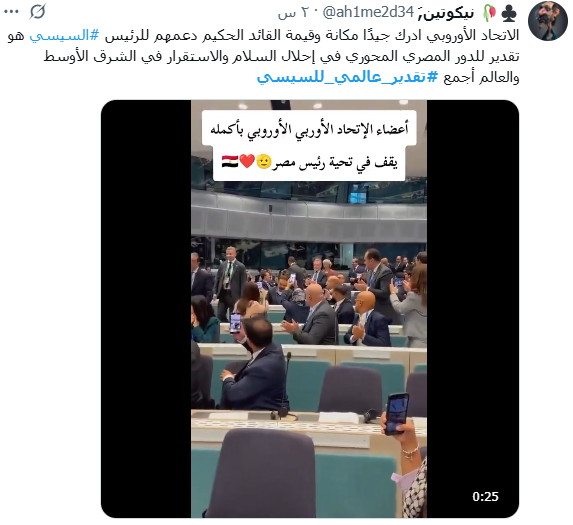Open the @ah1me2d34 handle link
573x525 pixels.
[368, 13]
